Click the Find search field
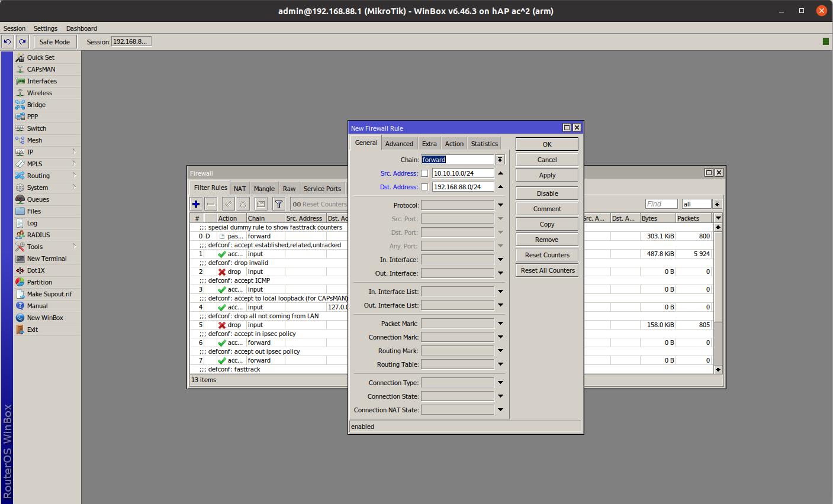The width and height of the screenshot is (833, 504). coord(661,204)
